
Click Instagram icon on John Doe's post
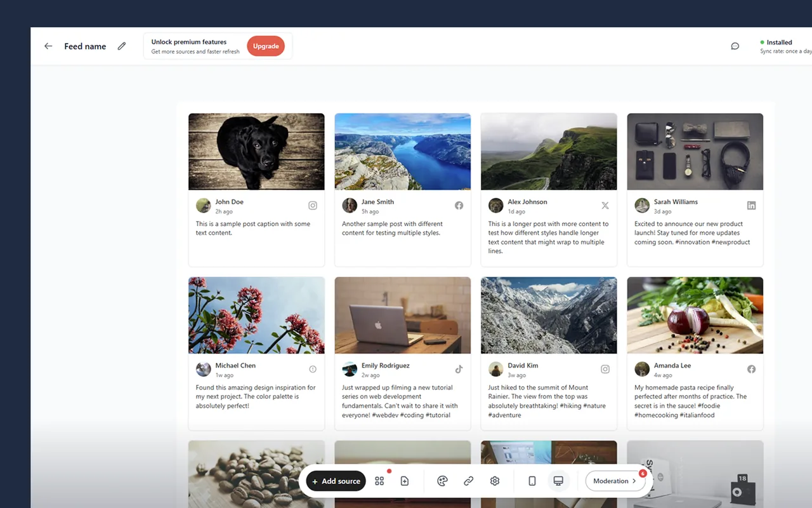click(313, 206)
